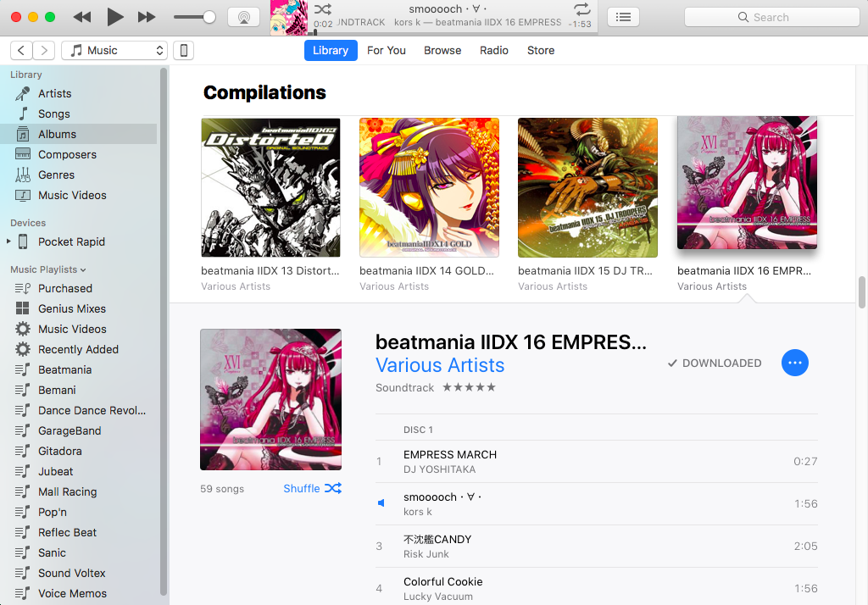Select Albums in the sidebar

click(79, 135)
